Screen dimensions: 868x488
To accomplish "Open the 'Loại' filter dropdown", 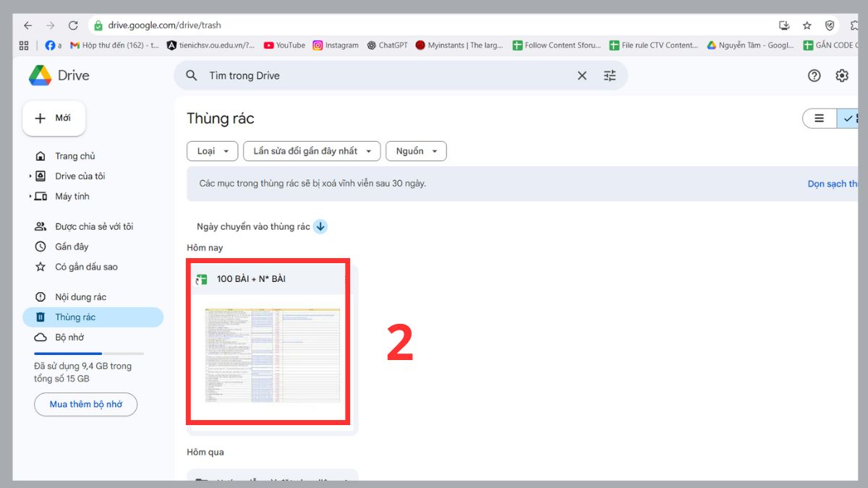I will 212,151.
